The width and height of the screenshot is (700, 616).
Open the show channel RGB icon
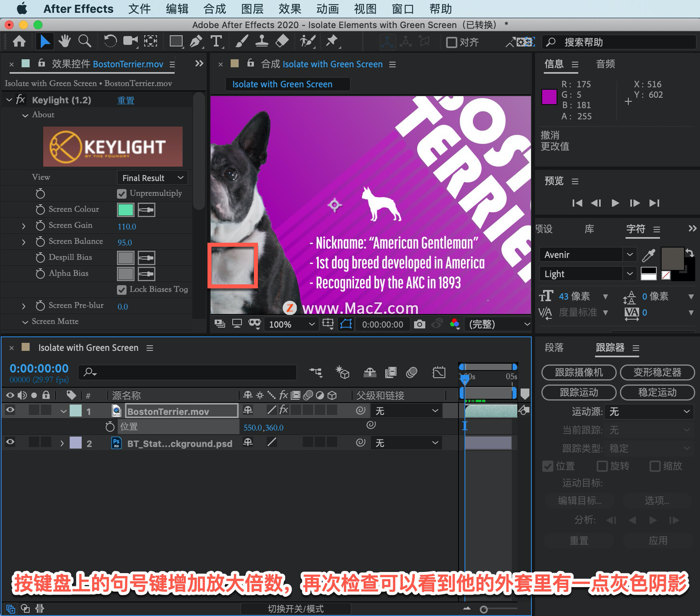click(455, 324)
